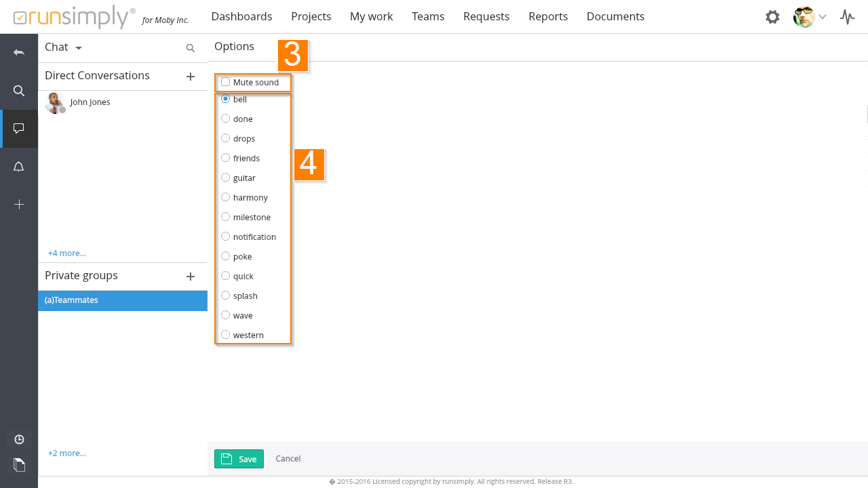The height and width of the screenshot is (488, 868).
Task: Open the clock icon in sidebar
Action: pos(19,439)
